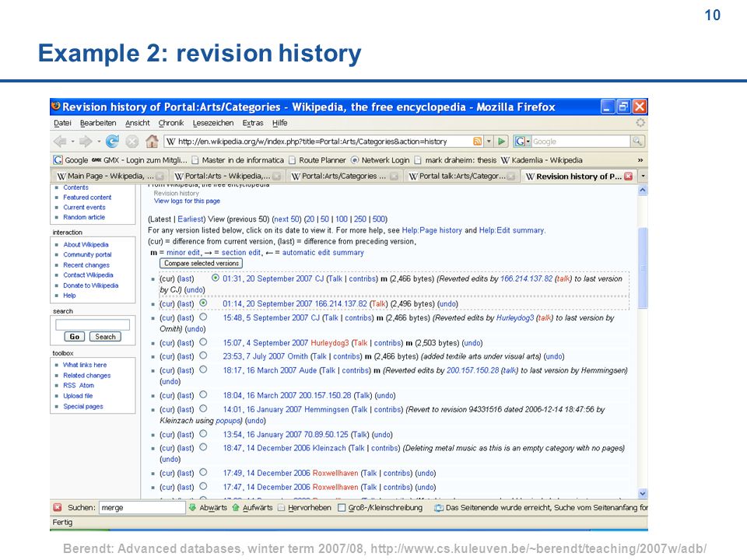This screenshot has height=560, width=747.
Task: Click the vertical scrollbar thumb
Action: (642, 268)
